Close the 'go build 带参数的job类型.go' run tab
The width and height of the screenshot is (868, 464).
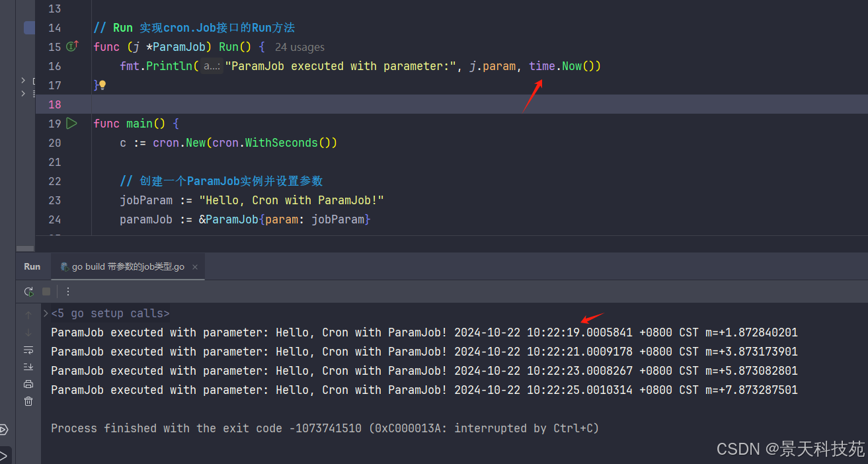click(195, 267)
